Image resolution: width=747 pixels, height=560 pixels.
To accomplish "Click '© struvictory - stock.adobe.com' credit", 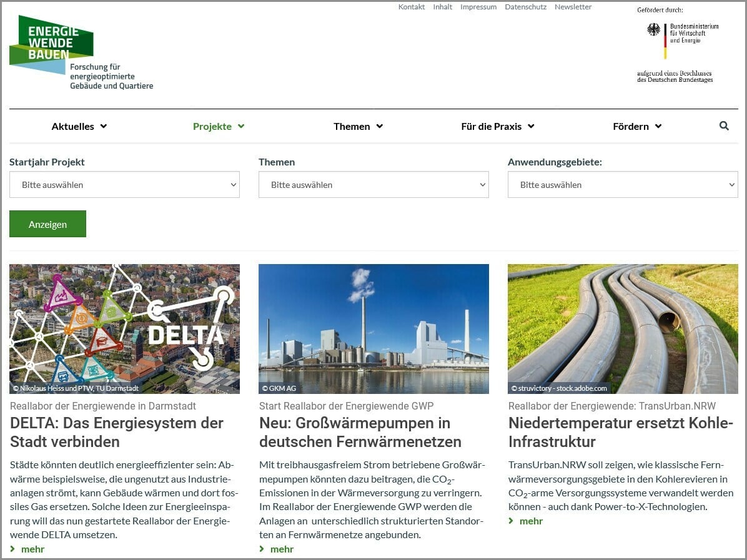I will [x=559, y=388].
